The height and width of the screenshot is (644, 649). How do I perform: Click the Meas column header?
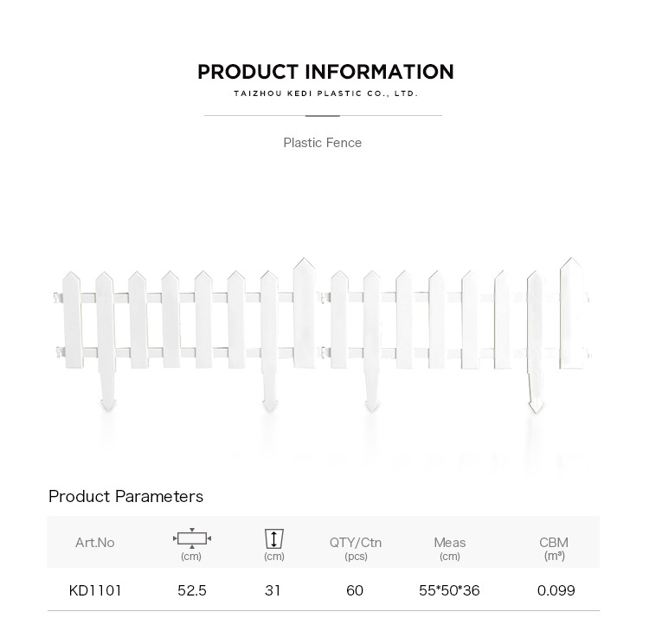pos(449,548)
